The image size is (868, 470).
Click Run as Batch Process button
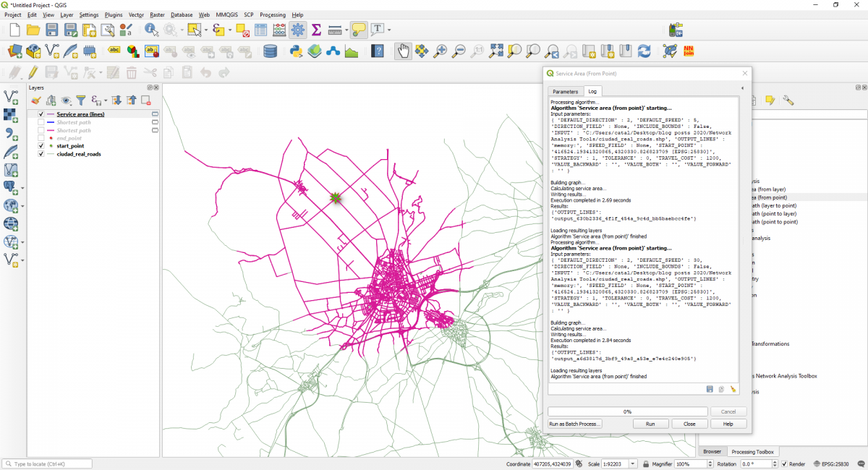575,424
